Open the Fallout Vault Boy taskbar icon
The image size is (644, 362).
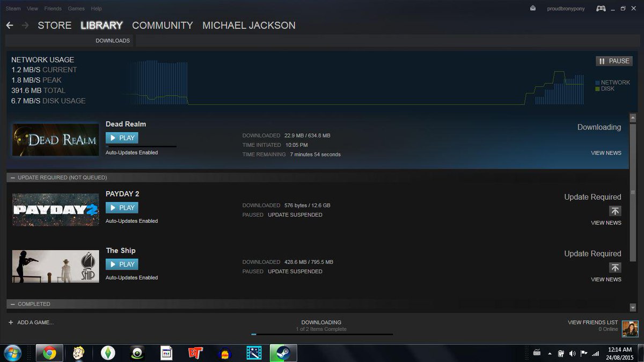pyautogui.click(x=78, y=353)
